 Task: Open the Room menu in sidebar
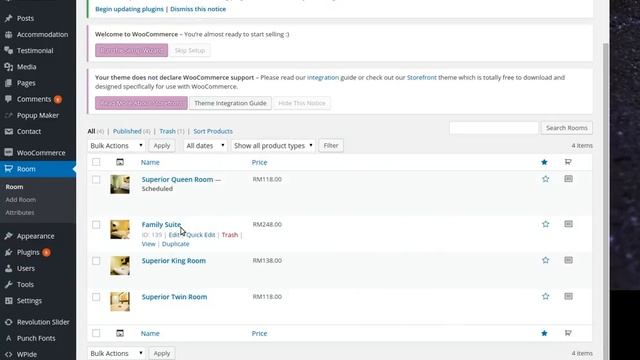(38, 169)
